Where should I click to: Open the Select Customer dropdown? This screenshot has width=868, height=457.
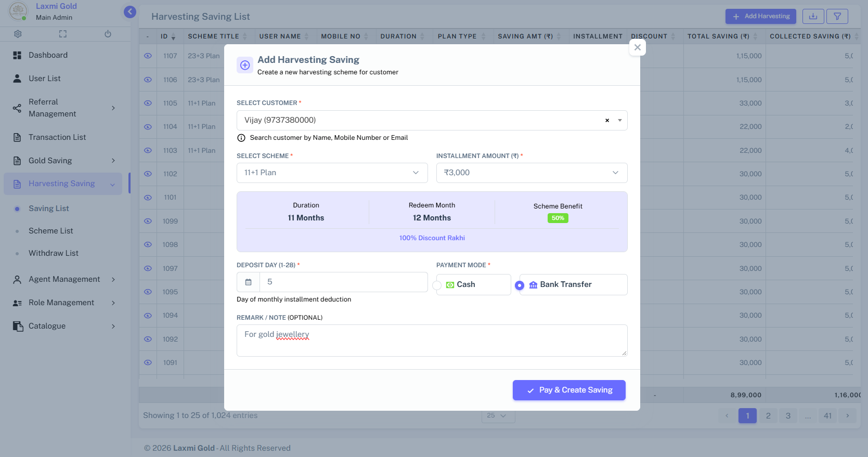coord(432,120)
